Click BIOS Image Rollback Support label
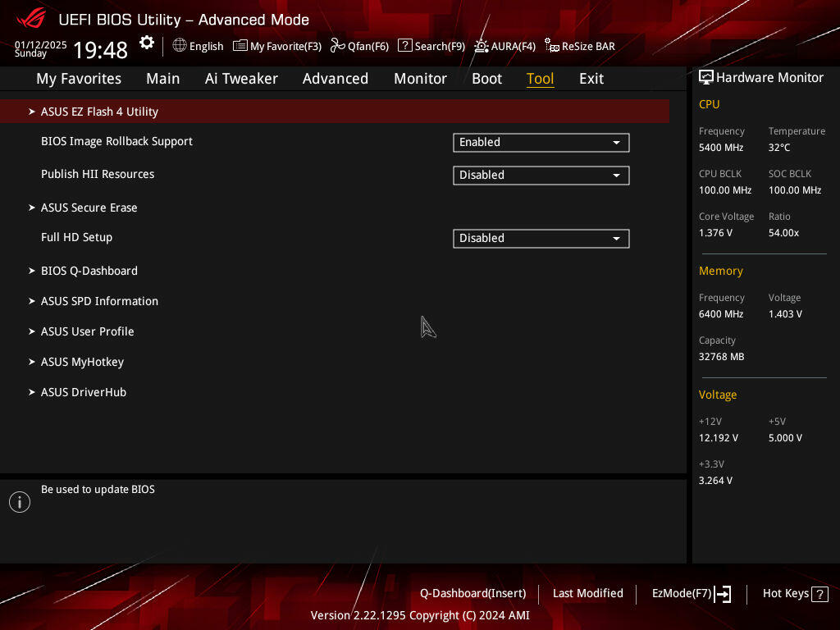This screenshot has height=630, width=840. click(116, 141)
